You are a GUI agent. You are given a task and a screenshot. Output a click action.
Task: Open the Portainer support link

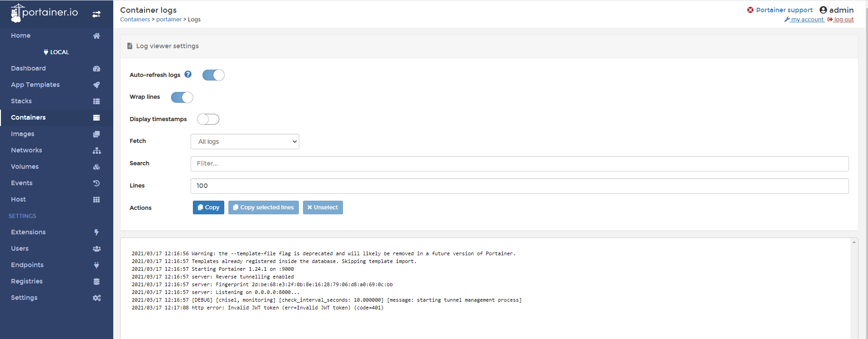click(784, 10)
